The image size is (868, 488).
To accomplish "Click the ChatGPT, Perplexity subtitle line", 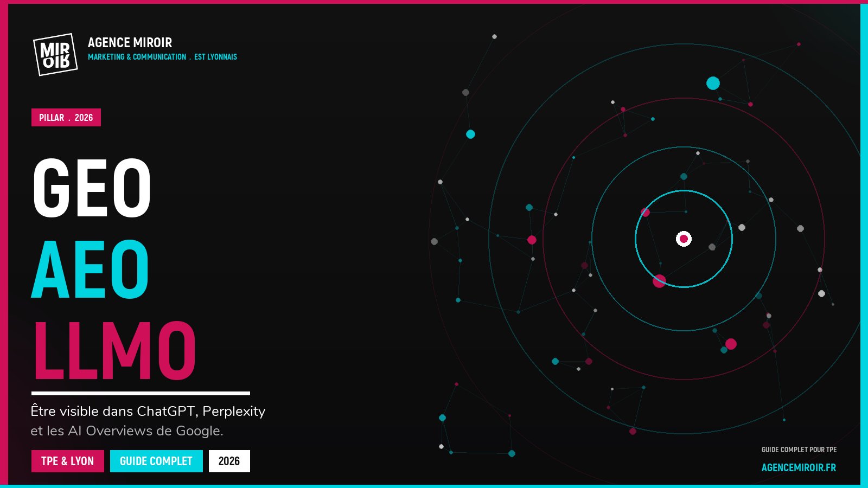I will pyautogui.click(x=148, y=412).
